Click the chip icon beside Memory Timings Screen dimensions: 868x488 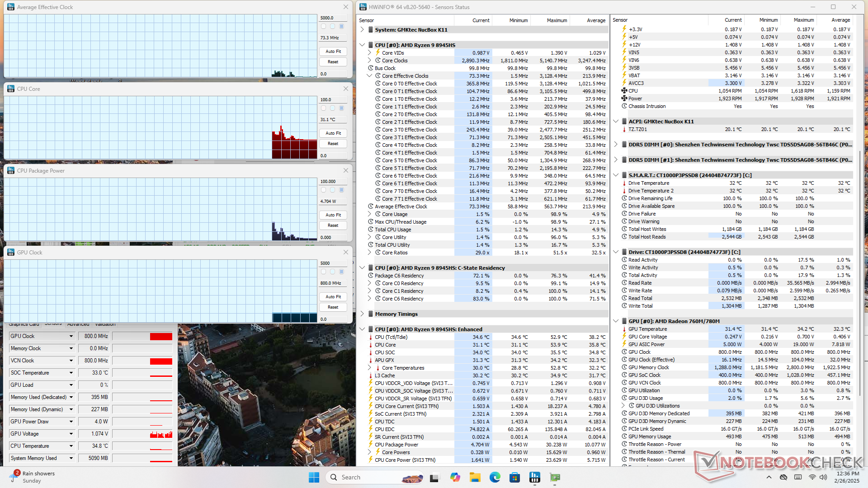click(371, 314)
